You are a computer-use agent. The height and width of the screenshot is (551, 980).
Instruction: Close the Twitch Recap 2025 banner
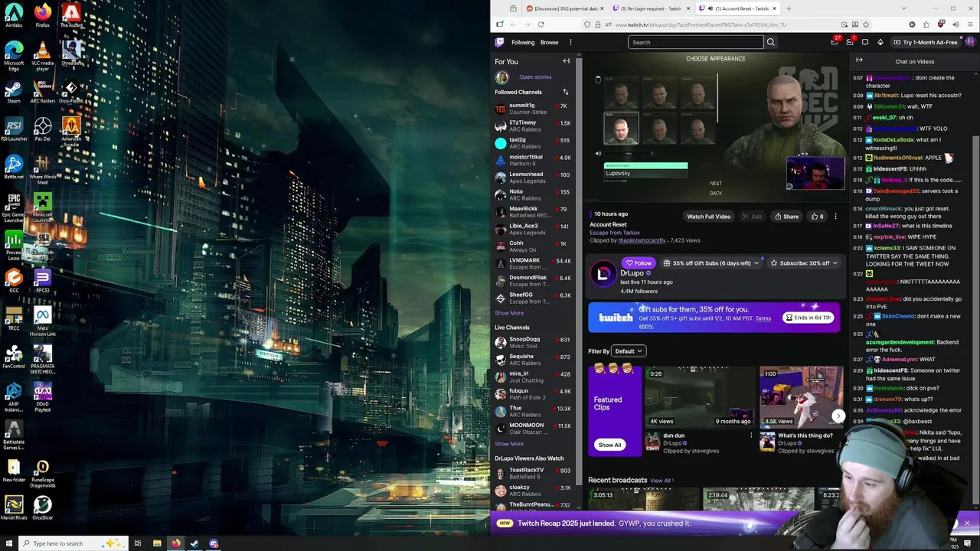pyautogui.click(x=967, y=523)
